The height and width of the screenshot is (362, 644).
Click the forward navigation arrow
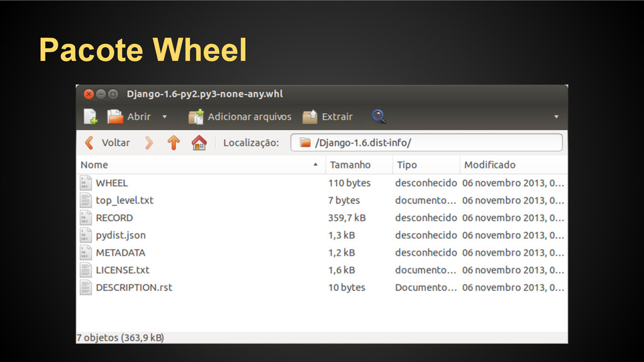[x=148, y=143]
